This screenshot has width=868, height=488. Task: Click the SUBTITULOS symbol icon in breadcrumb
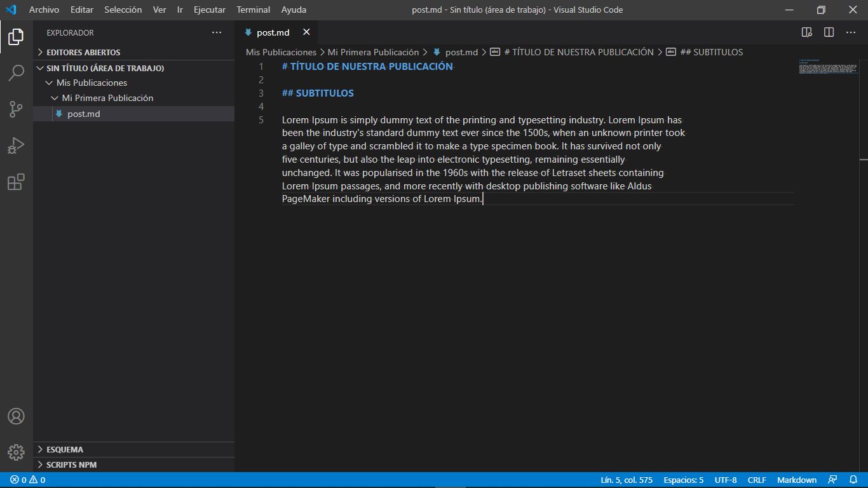[671, 52]
